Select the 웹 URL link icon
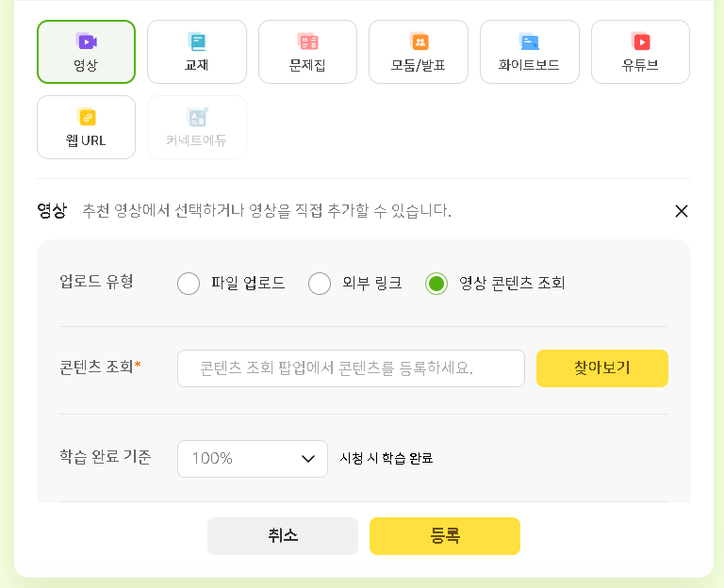 [x=86, y=117]
